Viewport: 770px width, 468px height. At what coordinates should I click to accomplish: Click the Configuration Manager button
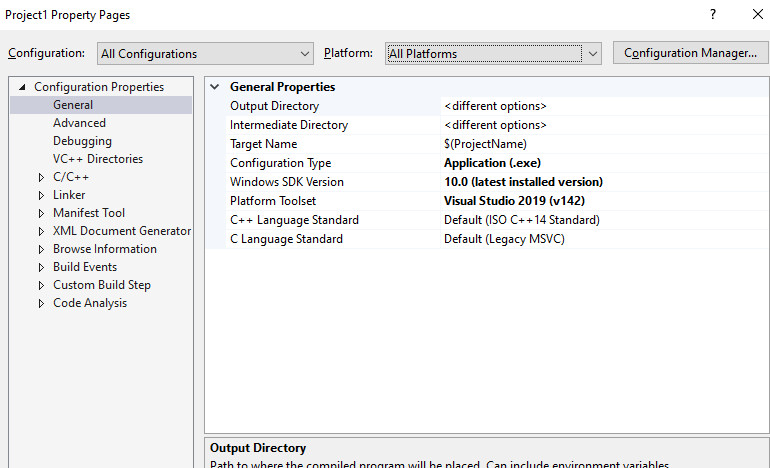690,53
